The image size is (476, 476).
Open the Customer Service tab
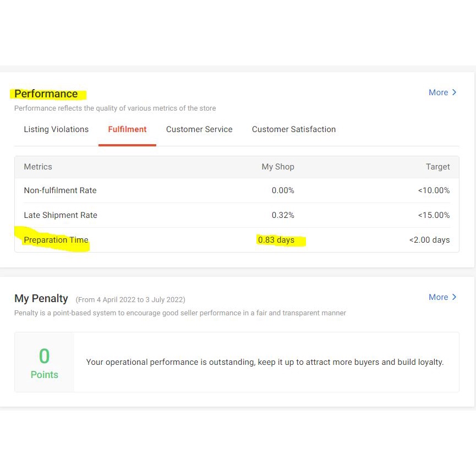tap(199, 129)
